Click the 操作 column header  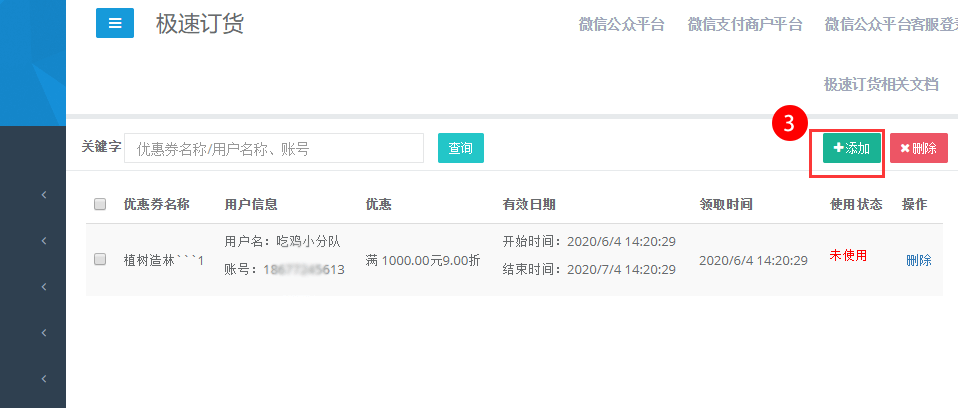[x=915, y=205]
